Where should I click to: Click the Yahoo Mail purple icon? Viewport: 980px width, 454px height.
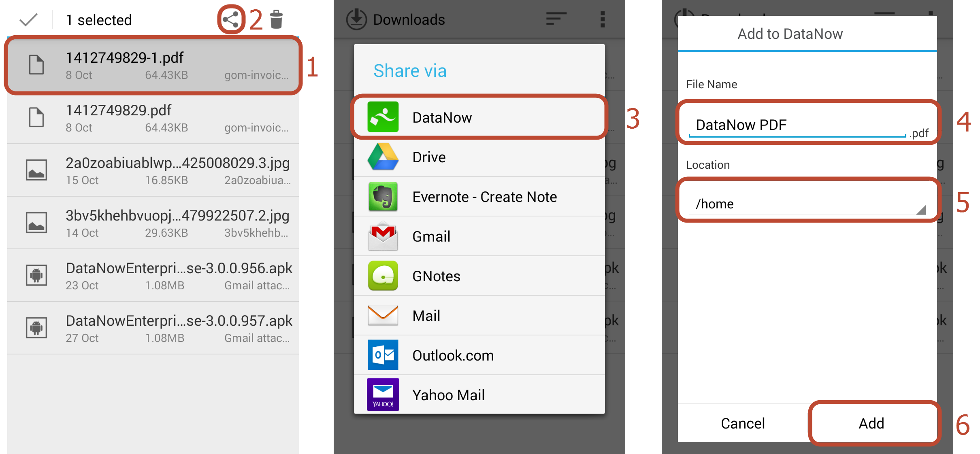(383, 395)
